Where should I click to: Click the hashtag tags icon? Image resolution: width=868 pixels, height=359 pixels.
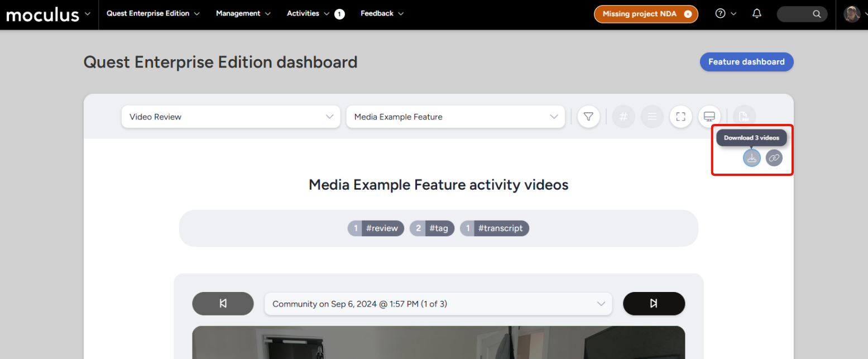point(624,117)
